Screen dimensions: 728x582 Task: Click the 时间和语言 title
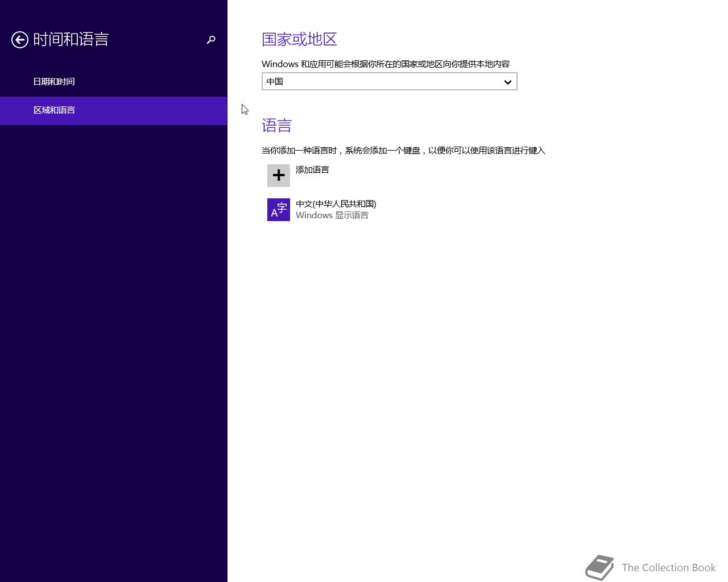click(x=71, y=39)
